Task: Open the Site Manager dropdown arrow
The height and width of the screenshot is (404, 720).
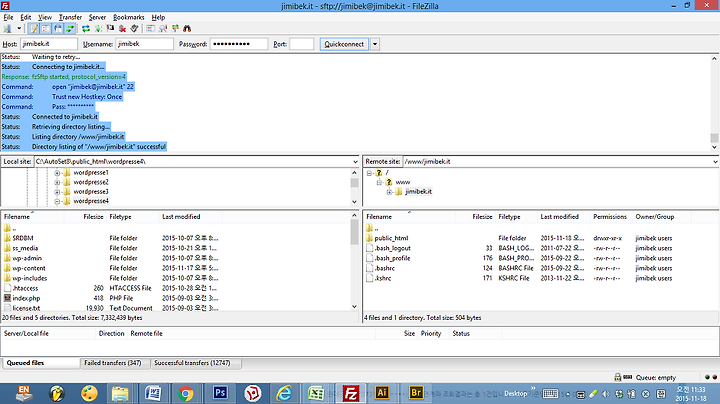Action: click(19, 28)
